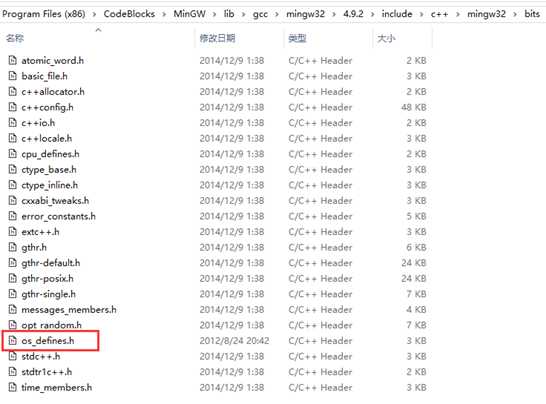The width and height of the screenshot is (546, 404).
Task: Click the opt_random.h file icon
Action: click(x=13, y=325)
